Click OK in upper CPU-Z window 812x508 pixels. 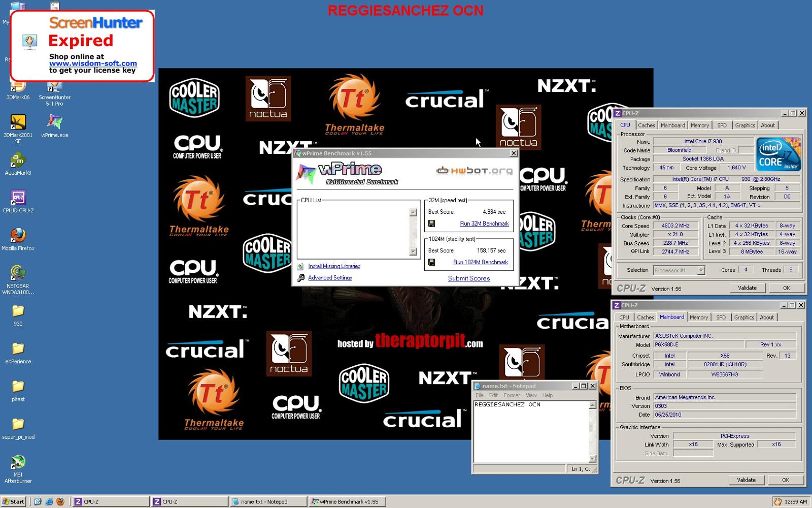pos(786,288)
